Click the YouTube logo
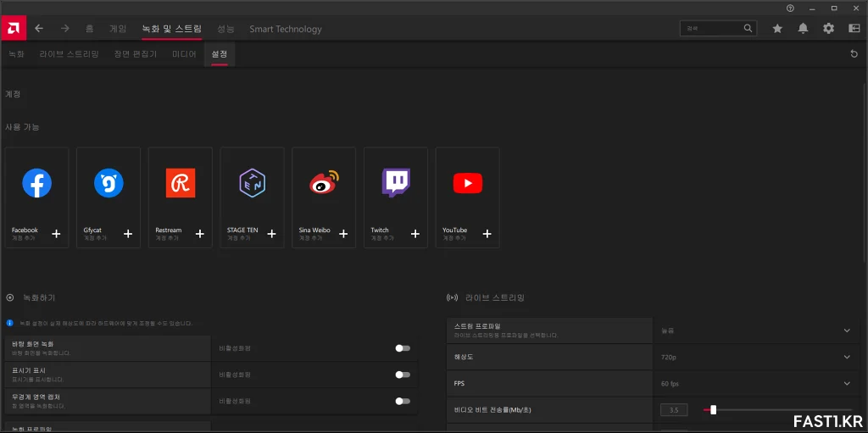The width and height of the screenshot is (868, 433). [468, 183]
